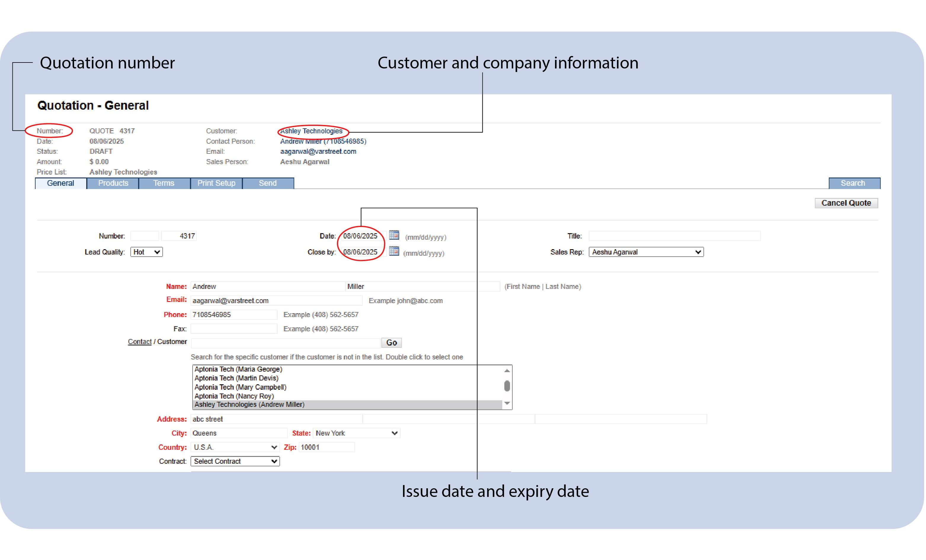926x560 pixels.
Task: Switch to the Send tab
Action: [267, 183]
